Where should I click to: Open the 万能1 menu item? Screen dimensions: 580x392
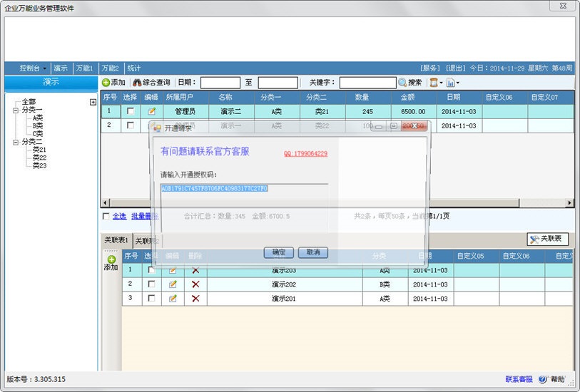[x=84, y=68]
